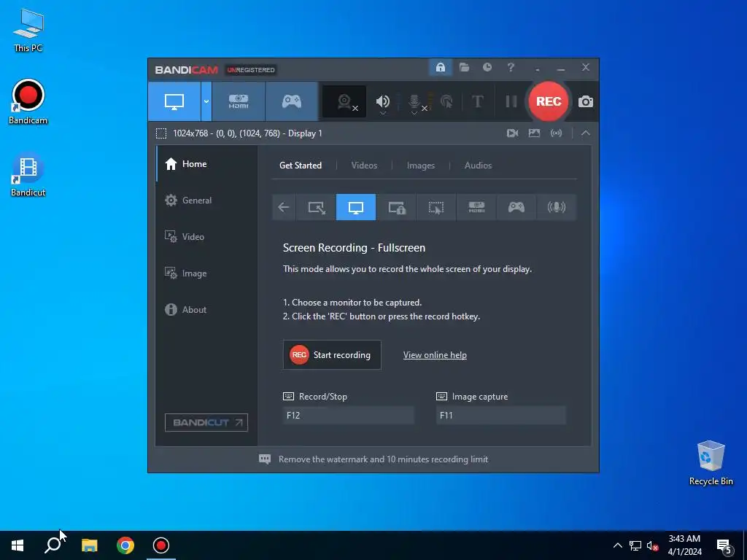Open taskbar clock showing 3:43 AM
Screen dimensions: 747x560
(x=684, y=545)
